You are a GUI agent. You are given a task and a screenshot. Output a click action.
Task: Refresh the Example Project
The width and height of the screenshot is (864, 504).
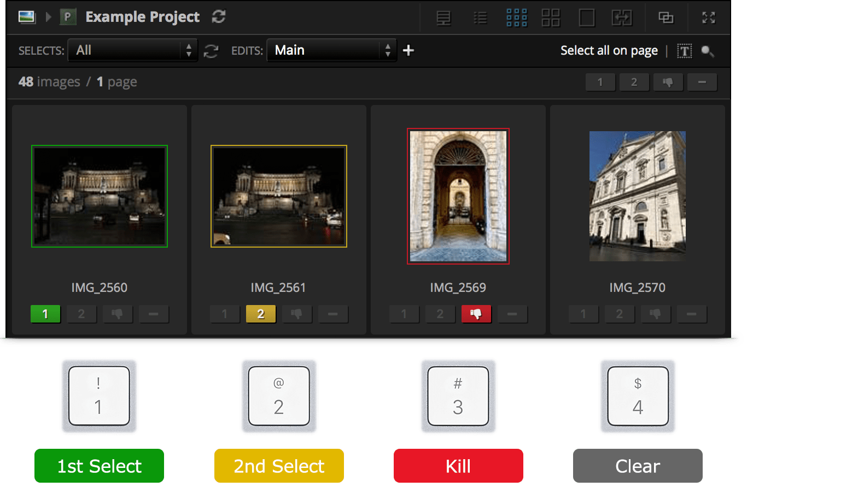pyautogui.click(x=219, y=17)
